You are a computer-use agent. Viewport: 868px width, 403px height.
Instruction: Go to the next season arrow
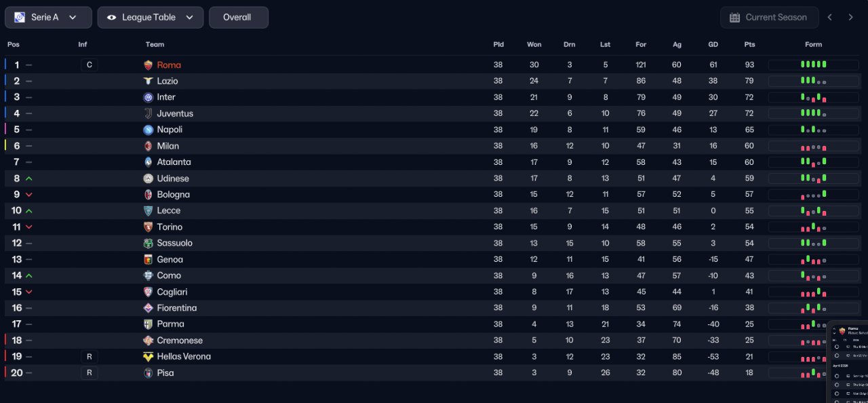(850, 18)
